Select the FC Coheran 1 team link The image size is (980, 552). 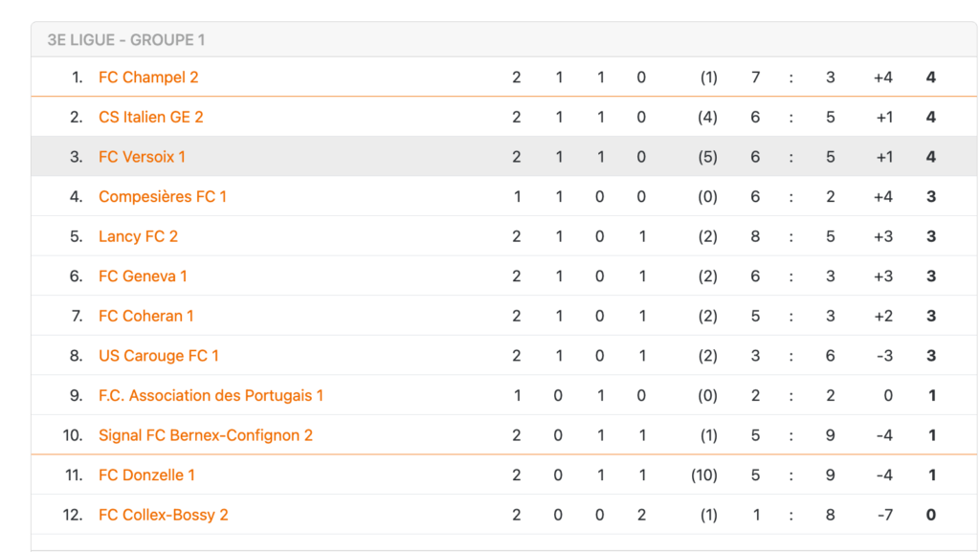click(146, 316)
